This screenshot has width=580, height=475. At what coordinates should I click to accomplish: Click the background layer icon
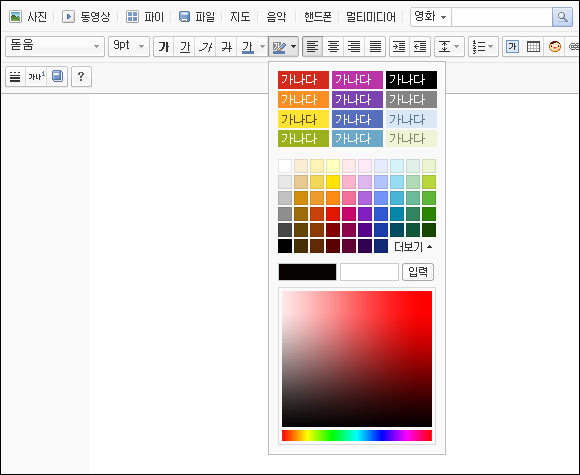57,77
